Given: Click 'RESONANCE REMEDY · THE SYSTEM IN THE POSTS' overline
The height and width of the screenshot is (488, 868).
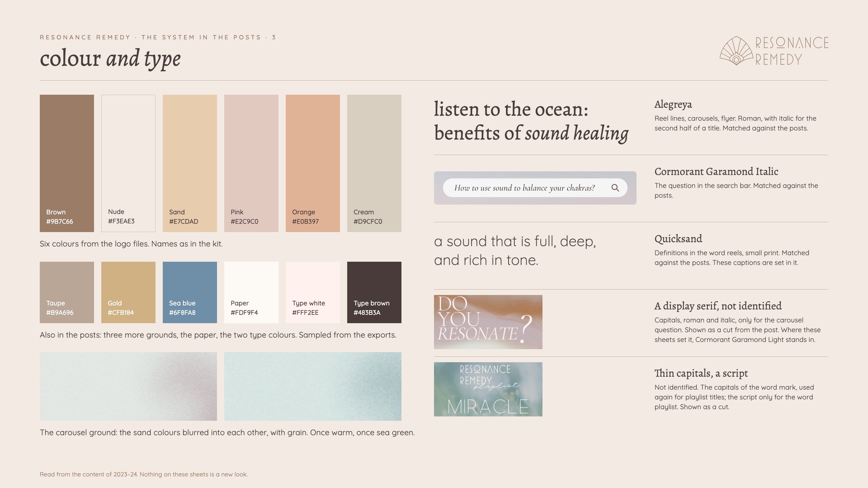Looking at the screenshot, I should (158, 37).
